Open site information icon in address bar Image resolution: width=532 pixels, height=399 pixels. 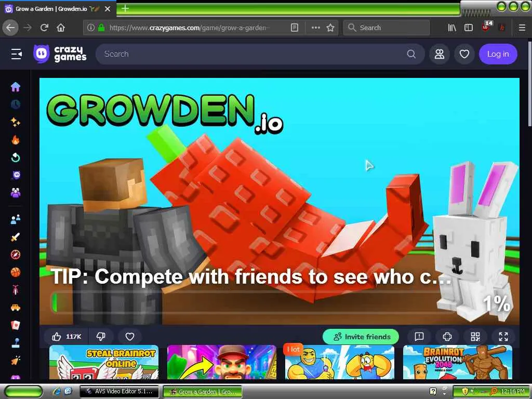coord(90,28)
